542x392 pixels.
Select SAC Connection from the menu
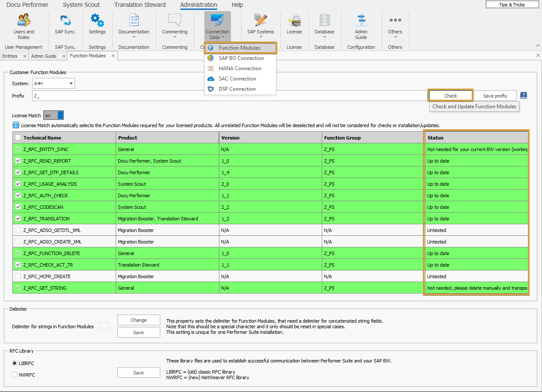[x=237, y=79]
